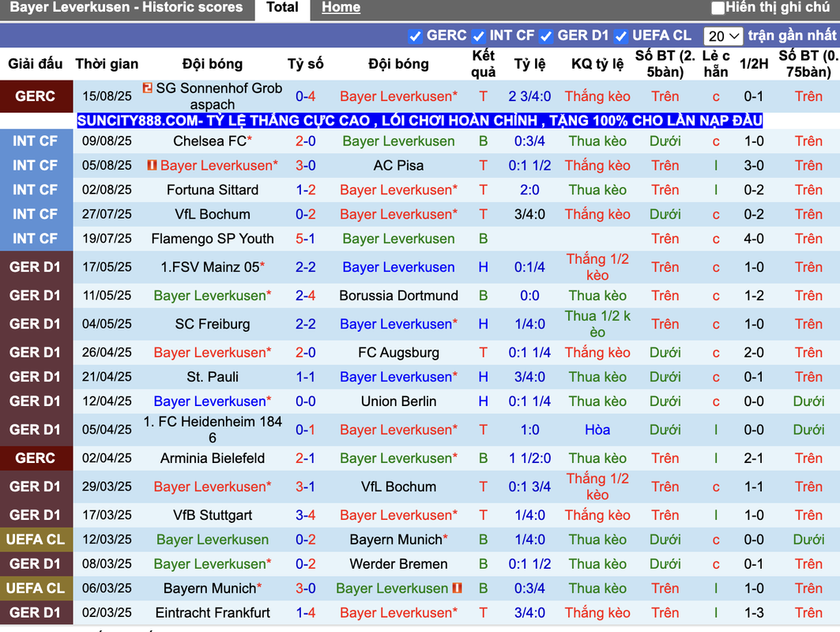Click the 0-4 score on 15/08/25
This screenshot has width=840, height=632.
coord(305,96)
